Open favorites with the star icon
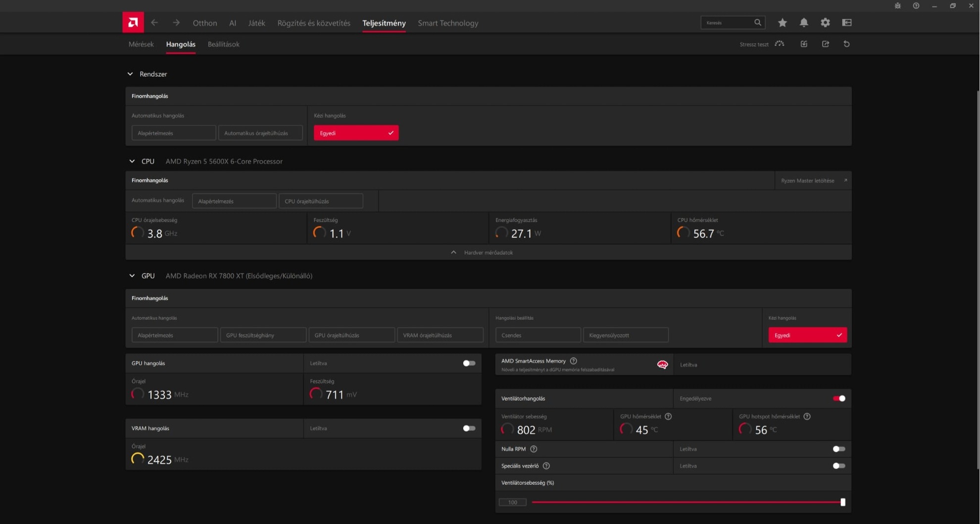 (x=783, y=23)
